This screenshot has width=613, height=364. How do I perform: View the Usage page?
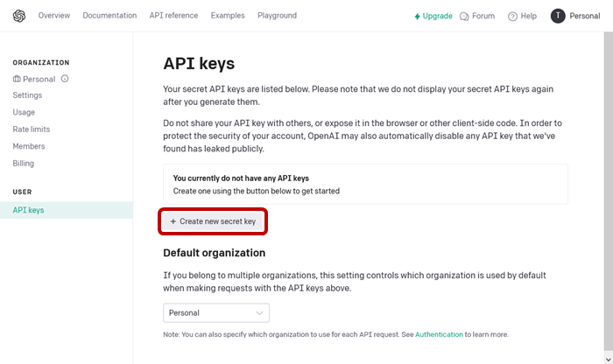click(x=25, y=112)
